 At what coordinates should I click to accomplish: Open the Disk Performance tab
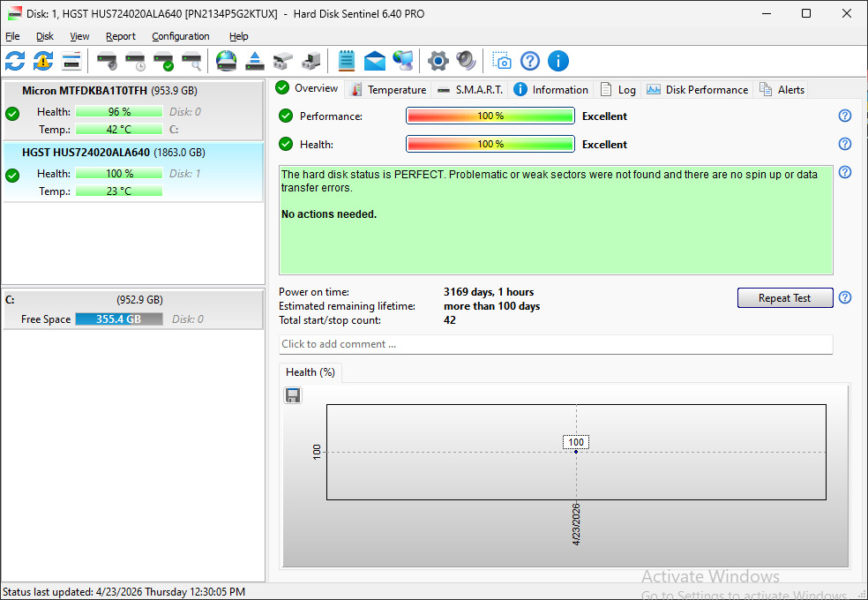pyautogui.click(x=698, y=90)
